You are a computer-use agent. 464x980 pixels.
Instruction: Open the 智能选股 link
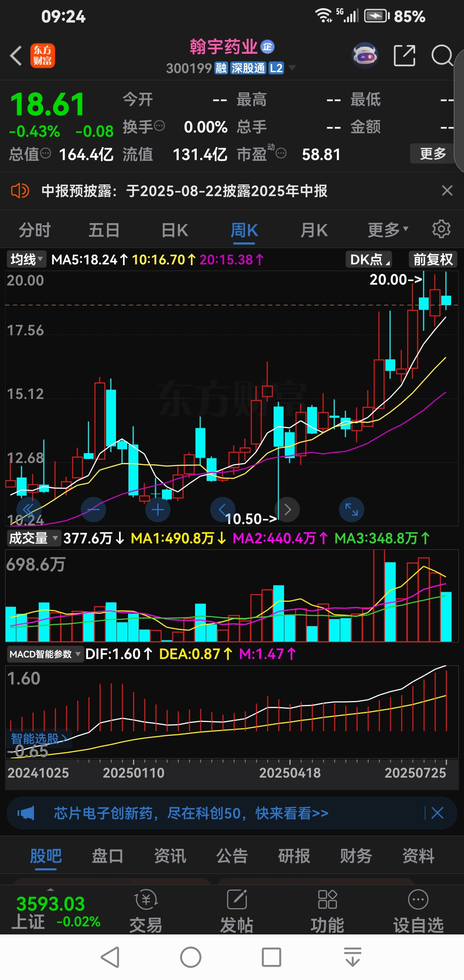point(39,738)
